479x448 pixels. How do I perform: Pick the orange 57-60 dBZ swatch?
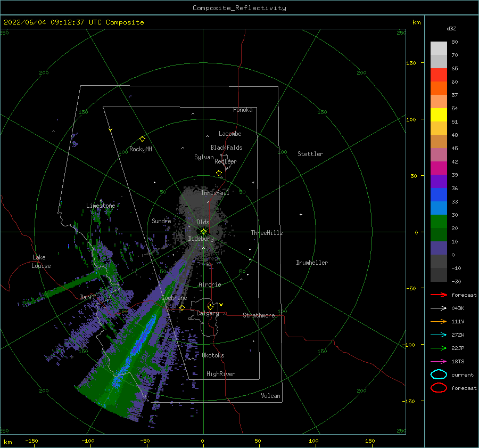point(439,88)
